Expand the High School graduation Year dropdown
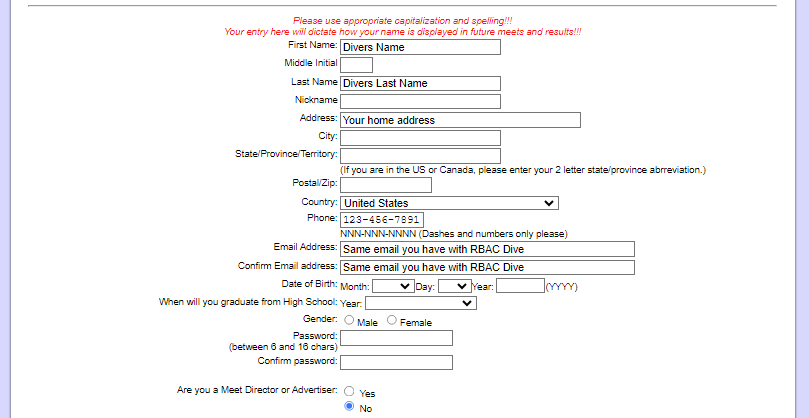809x418 pixels. tap(421, 303)
